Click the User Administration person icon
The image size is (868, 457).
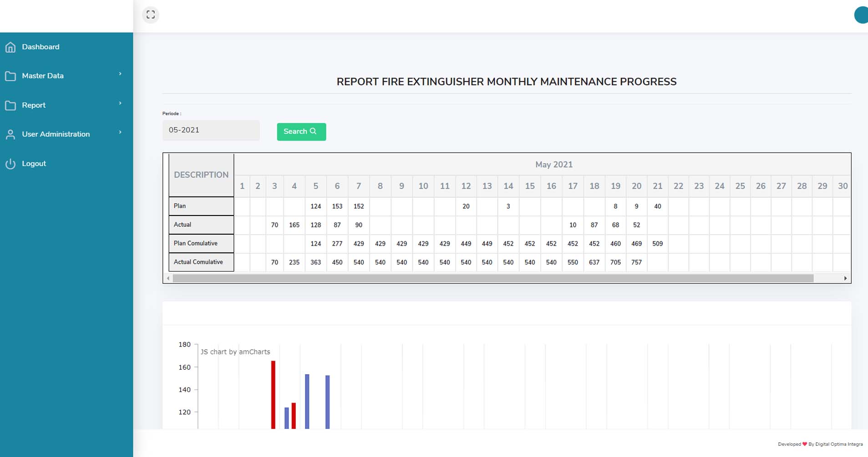[10, 135]
